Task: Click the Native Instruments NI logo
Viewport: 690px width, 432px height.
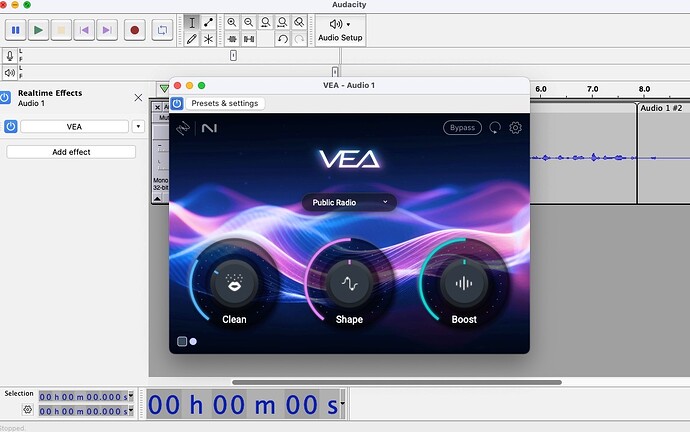Action: [209, 128]
